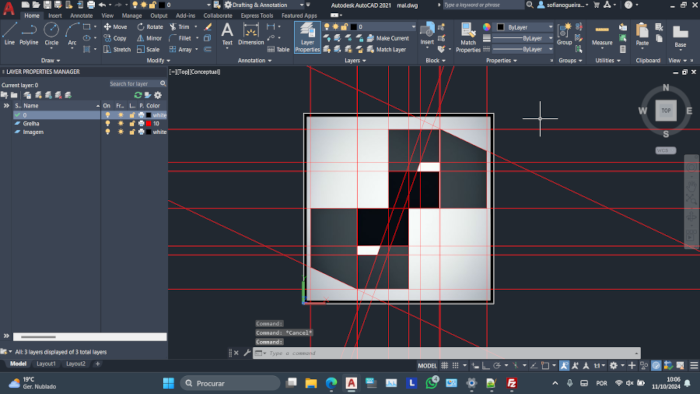Open the Home ribbon tab
This screenshot has width=700, height=394.
click(x=32, y=16)
